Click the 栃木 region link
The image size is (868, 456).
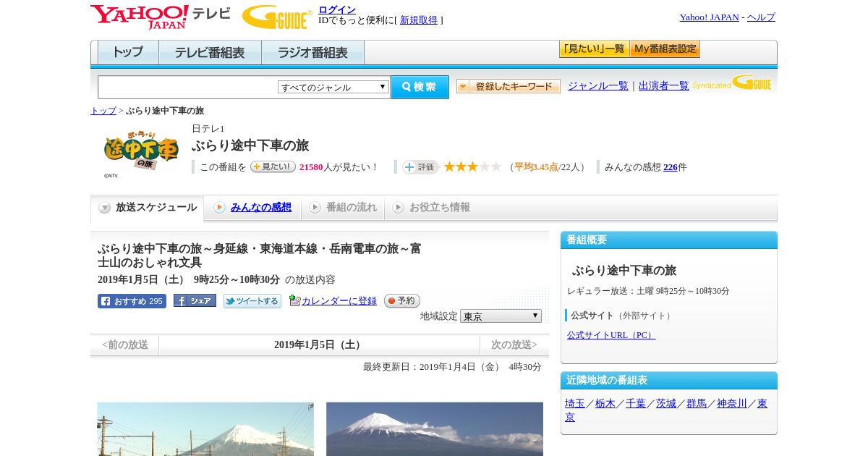pyautogui.click(x=605, y=404)
